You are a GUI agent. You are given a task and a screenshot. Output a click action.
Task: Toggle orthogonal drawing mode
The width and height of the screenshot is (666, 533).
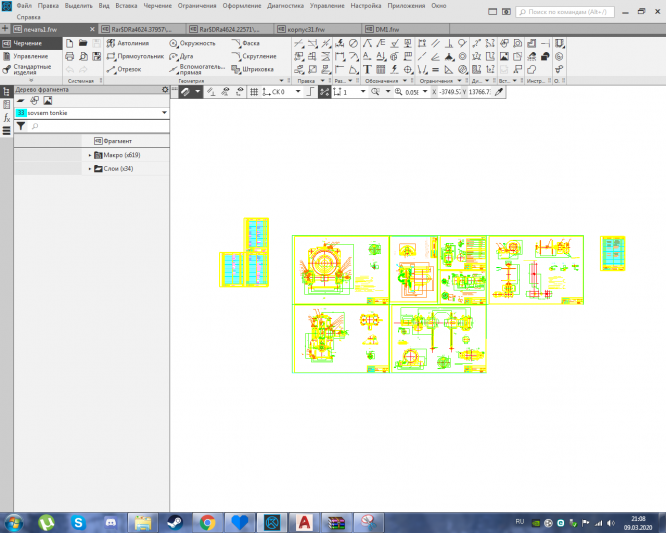(x=310, y=92)
